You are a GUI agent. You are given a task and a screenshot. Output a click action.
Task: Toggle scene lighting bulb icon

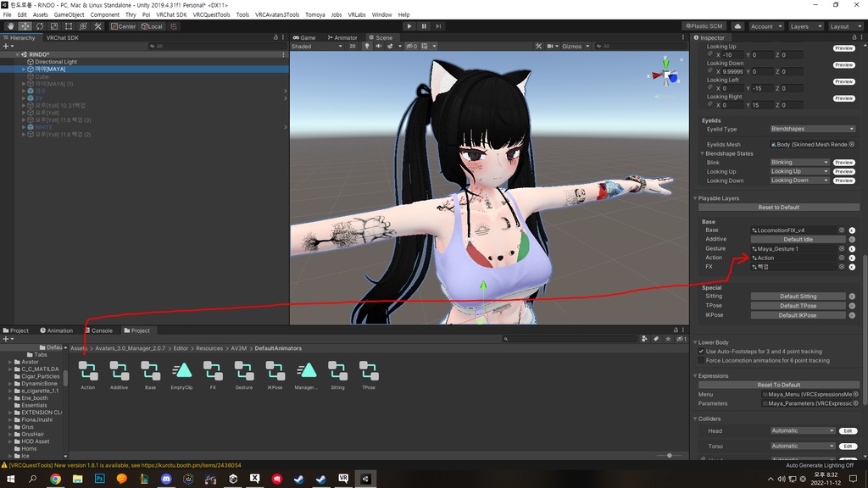pos(366,46)
